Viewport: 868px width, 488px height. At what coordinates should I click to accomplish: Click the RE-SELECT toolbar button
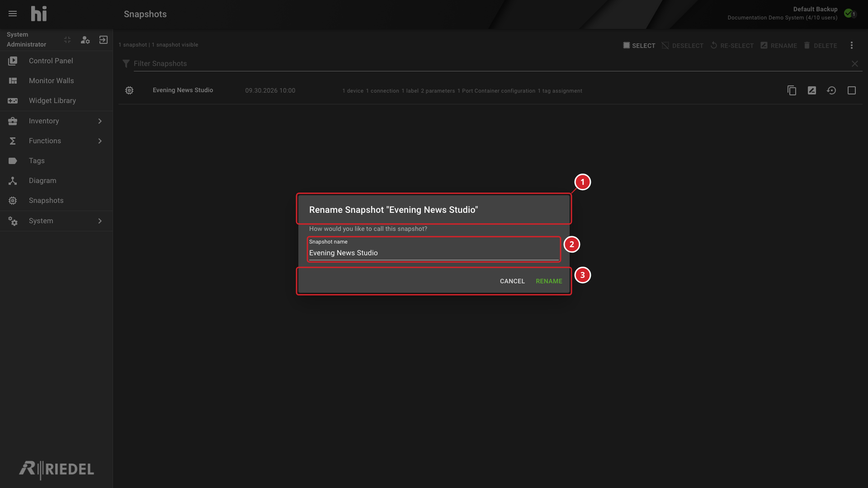coord(732,46)
